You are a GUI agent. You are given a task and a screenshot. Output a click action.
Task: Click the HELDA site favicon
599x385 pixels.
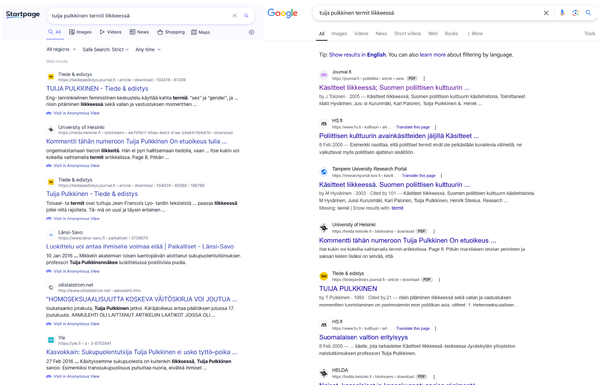[x=324, y=373]
